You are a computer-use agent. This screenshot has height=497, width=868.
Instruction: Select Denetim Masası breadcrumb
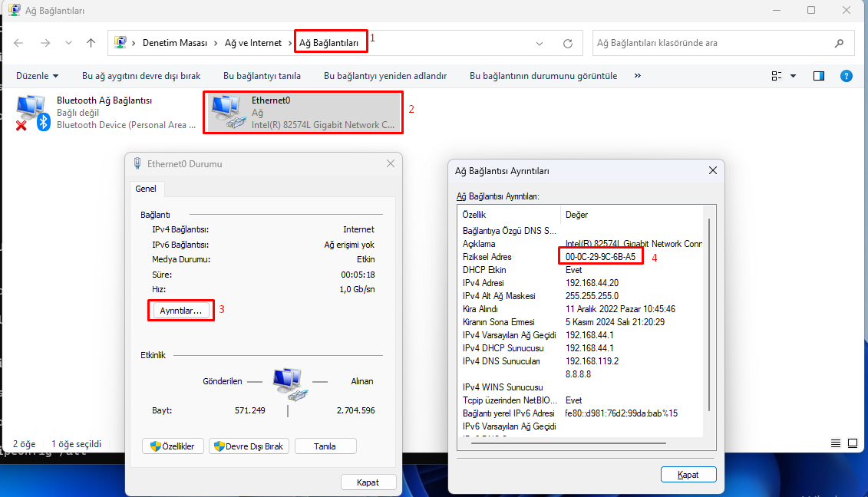(x=175, y=43)
